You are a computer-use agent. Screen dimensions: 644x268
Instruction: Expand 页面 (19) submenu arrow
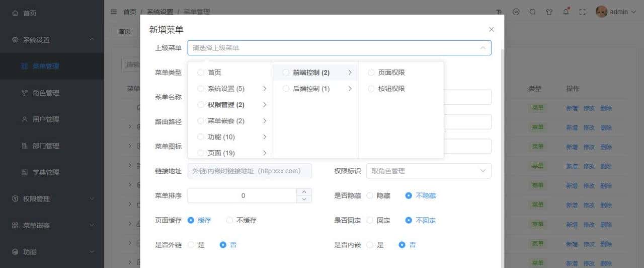265,153
